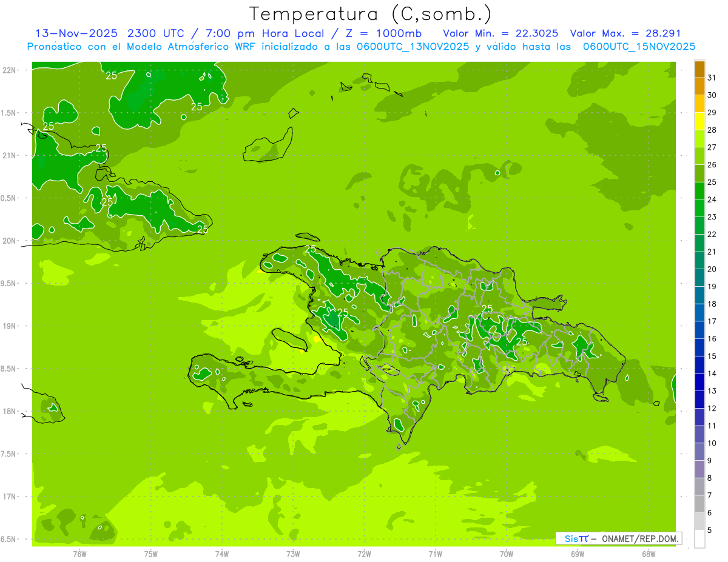Select gray legend swatch between 7 and 8

click(x=699, y=487)
